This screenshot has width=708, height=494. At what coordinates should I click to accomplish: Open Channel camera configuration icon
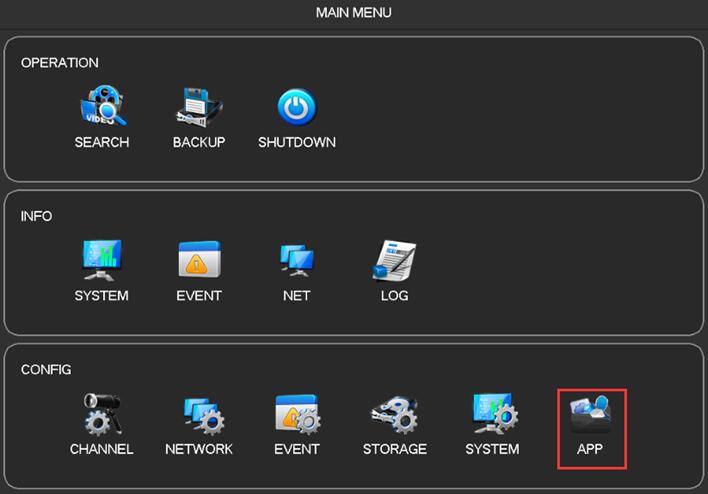101,414
